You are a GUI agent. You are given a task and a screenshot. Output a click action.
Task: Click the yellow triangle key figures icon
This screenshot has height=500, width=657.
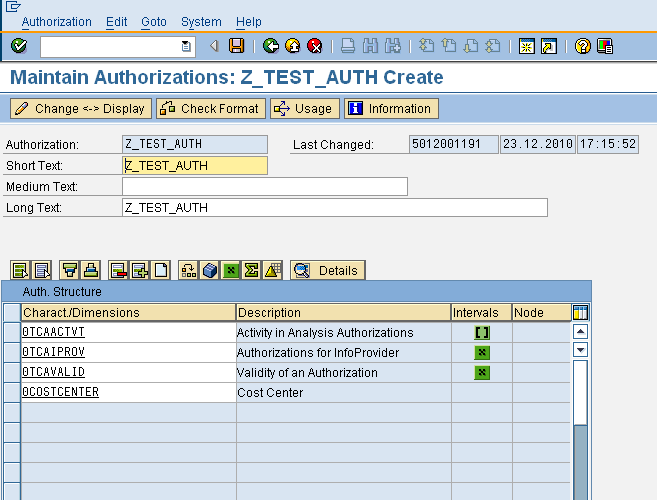(272, 270)
